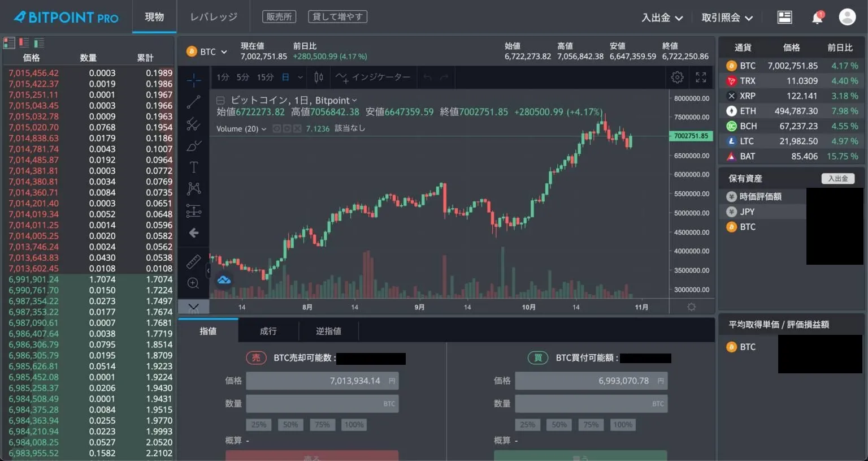Select the 逆指値 order tab
Viewport: 868px width, 461px height.
click(x=328, y=331)
